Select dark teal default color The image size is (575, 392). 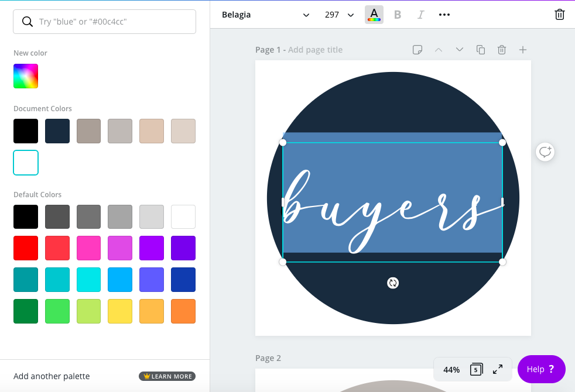(x=26, y=280)
